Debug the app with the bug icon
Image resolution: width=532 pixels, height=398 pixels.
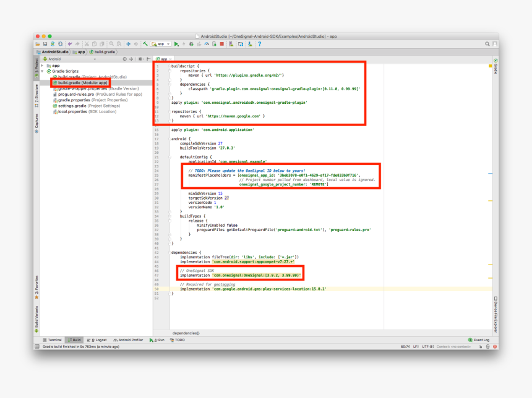191,44
